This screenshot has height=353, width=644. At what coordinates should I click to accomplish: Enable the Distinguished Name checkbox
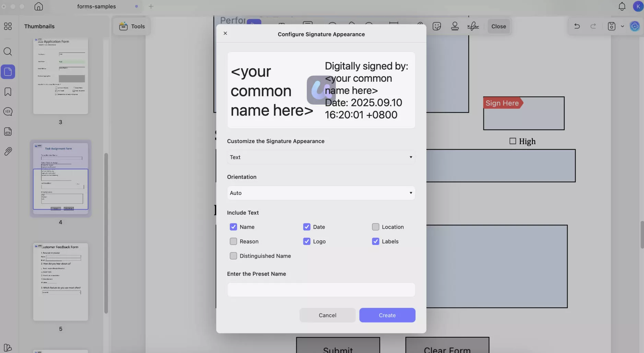(x=233, y=256)
